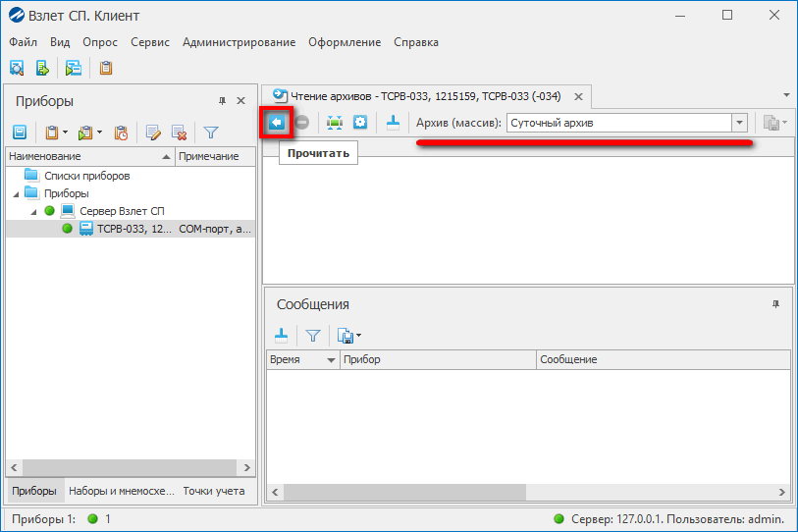The height and width of the screenshot is (532, 798).
Task: Select the Чтение архивов - ТСРВ-033 tab
Action: click(425, 96)
